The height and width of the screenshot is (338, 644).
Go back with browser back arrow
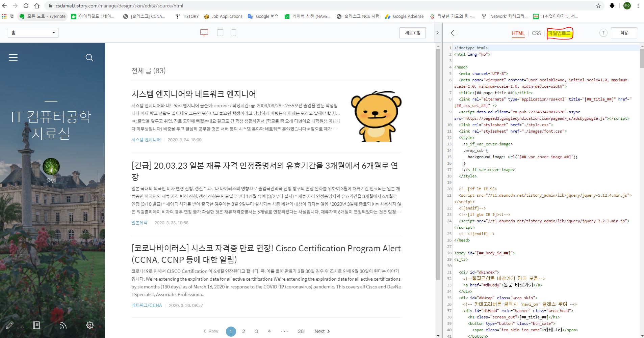(x=5, y=6)
